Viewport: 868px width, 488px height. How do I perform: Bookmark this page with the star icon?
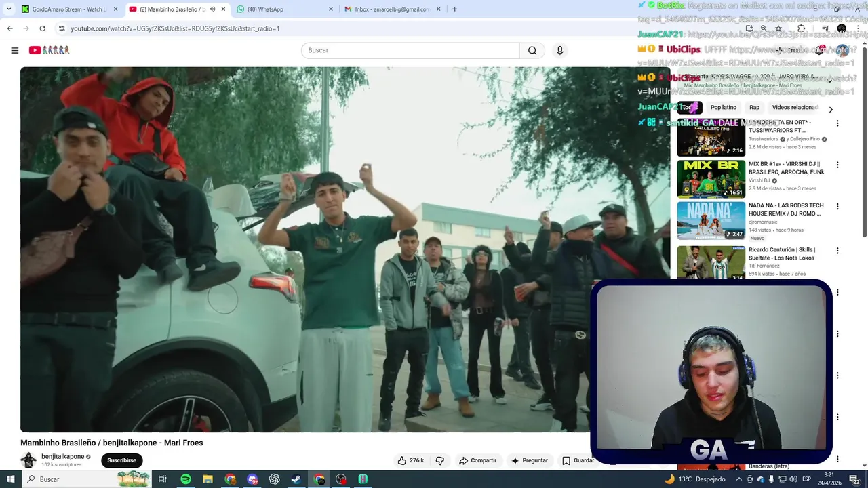coord(778,28)
